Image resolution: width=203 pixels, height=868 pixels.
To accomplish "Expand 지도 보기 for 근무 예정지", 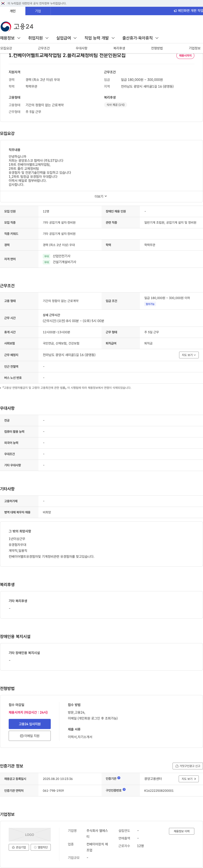I will 189,355.
